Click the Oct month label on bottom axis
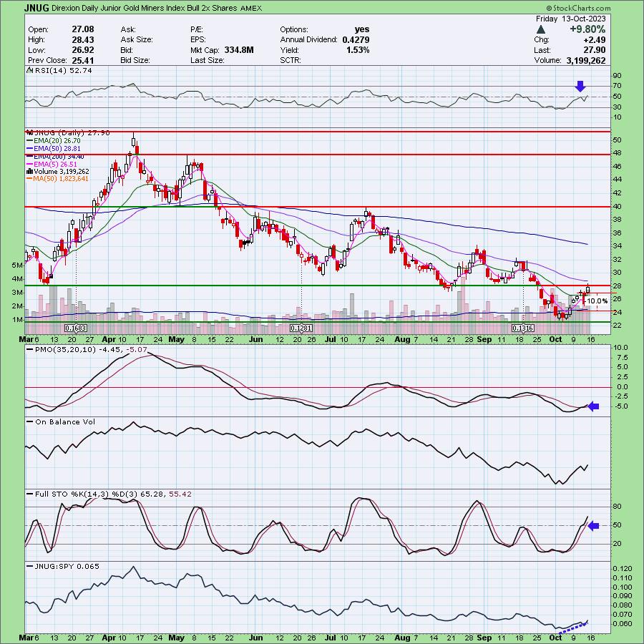 point(555,638)
